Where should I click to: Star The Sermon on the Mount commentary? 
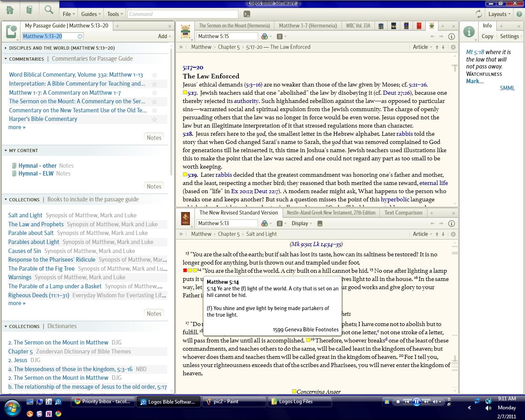coord(154,102)
